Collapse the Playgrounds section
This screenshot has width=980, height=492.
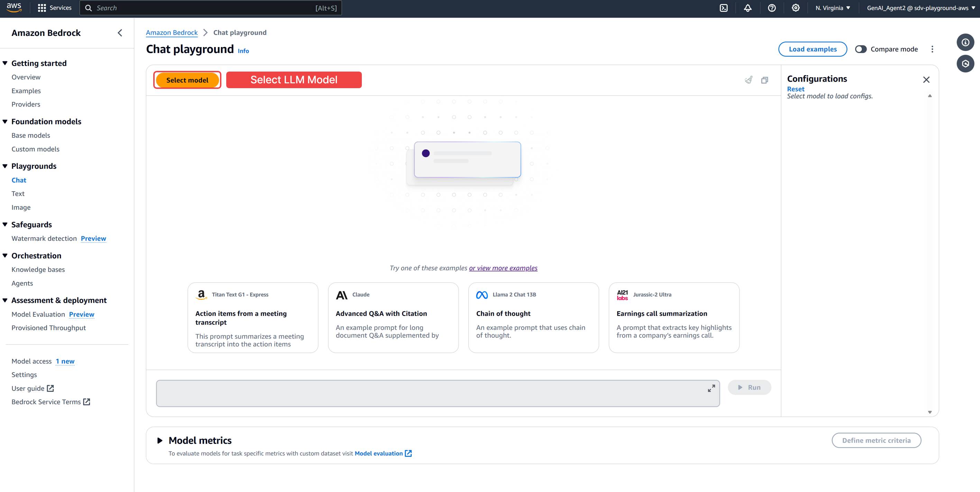(5, 166)
